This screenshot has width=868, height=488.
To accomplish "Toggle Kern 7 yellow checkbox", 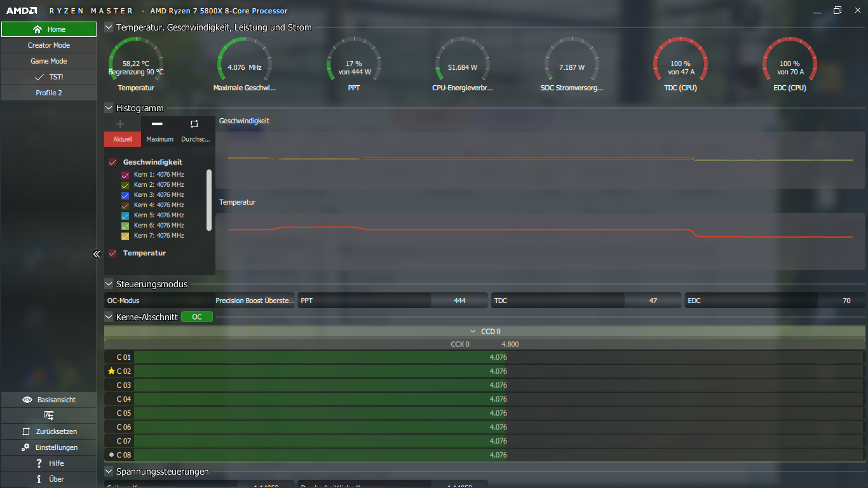I will point(125,236).
